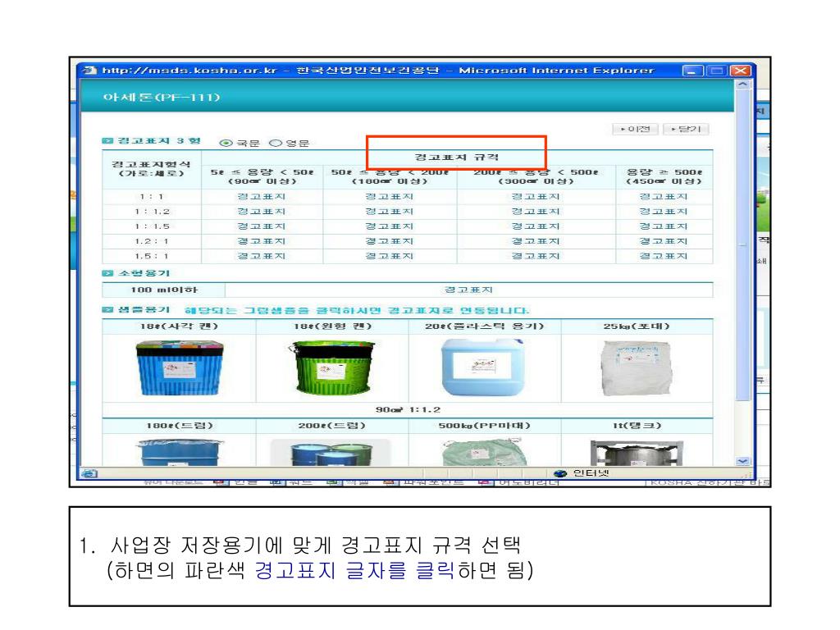The height and width of the screenshot is (630, 840).
Task: Click the 이전 button
Action: click(635, 129)
